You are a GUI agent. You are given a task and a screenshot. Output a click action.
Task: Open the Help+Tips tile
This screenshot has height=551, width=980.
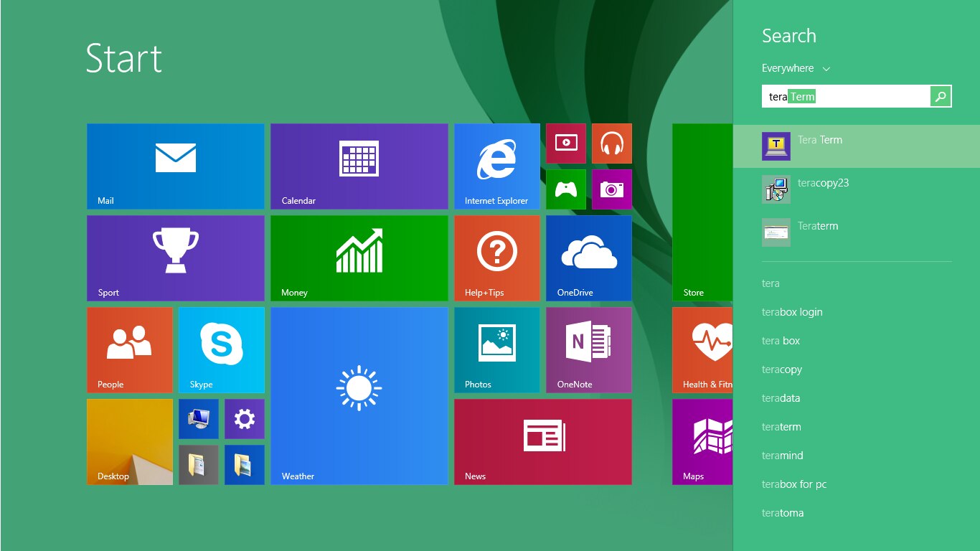(x=497, y=258)
